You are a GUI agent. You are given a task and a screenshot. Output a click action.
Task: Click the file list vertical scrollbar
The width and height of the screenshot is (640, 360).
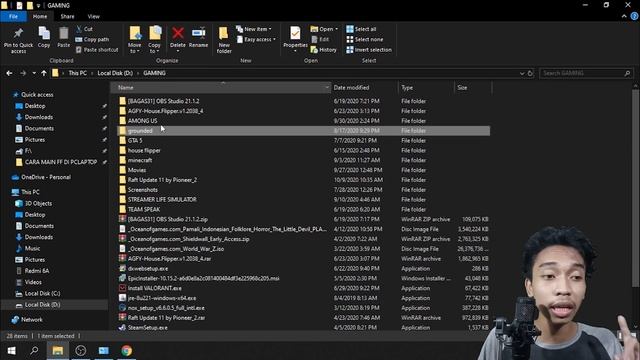635,188
